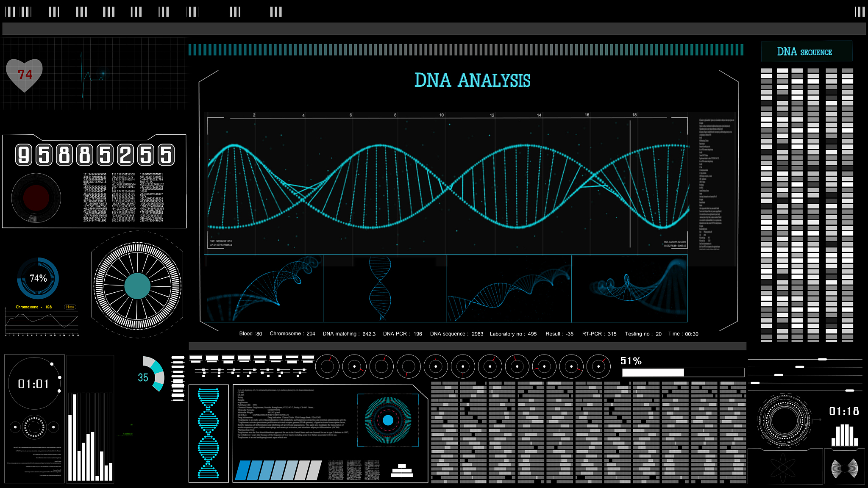Toggle the HIGH badge next to Chromosome

pyautogui.click(x=70, y=307)
